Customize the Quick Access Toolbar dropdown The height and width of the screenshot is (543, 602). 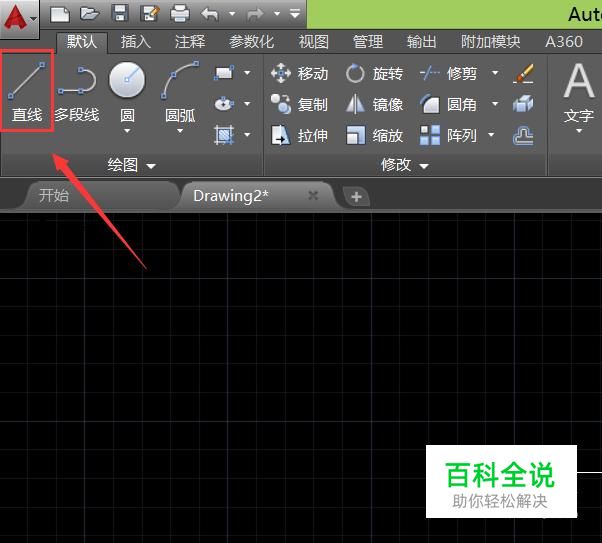[295, 13]
